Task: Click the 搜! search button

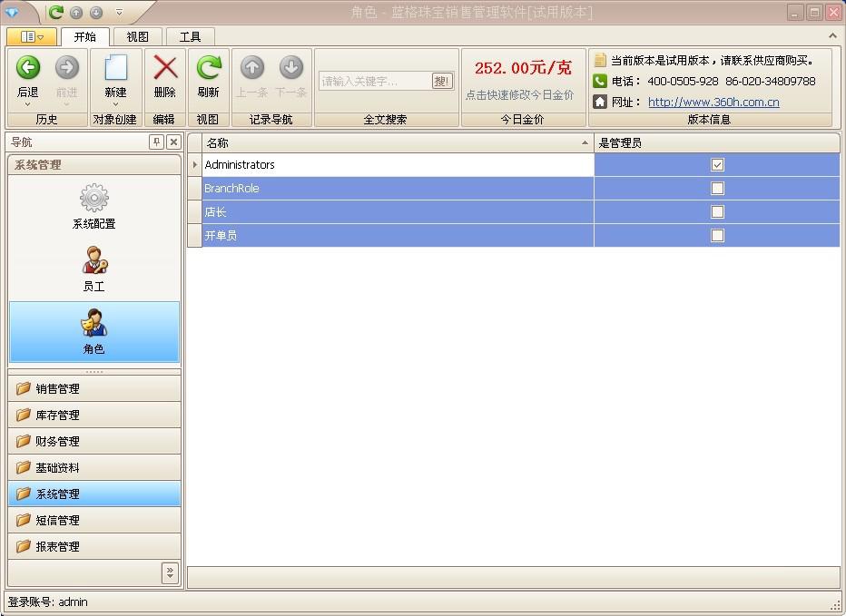Action: [x=442, y=82]
